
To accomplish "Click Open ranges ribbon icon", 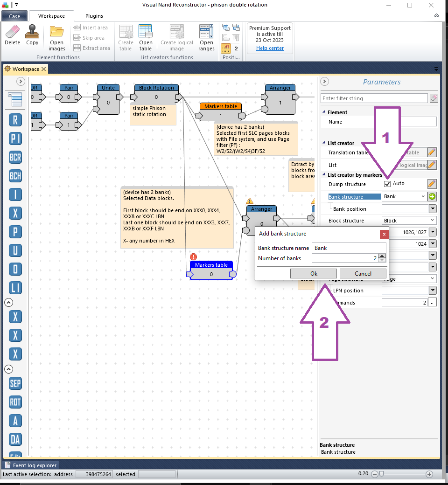I will pos(206,31).
